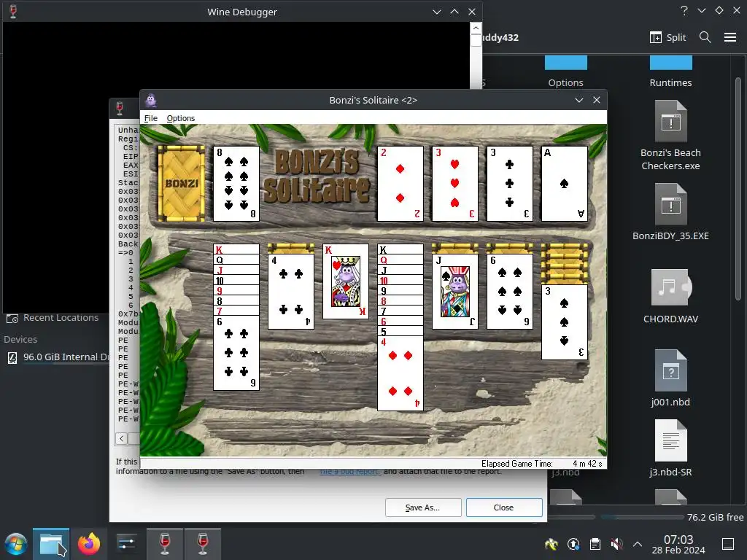This screenshot has width=747, height=560.
Task: Select the 4 of clubs tableau card
Action: point(290,292)
